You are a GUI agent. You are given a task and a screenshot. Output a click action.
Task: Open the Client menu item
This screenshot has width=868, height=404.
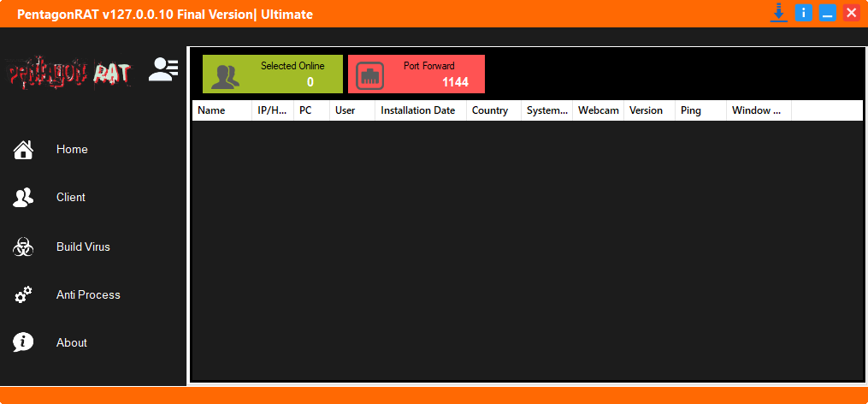[x=71, y=198]
